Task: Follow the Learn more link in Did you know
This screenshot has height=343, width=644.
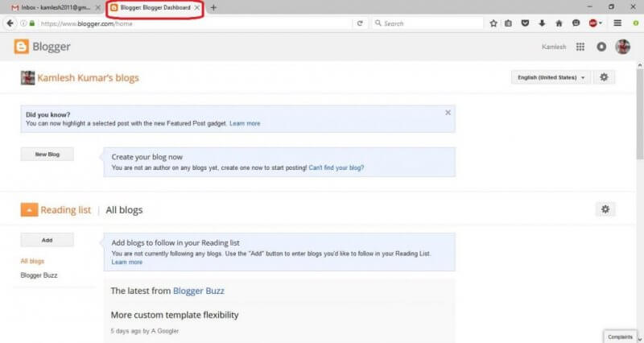Action: coord(245,123)
